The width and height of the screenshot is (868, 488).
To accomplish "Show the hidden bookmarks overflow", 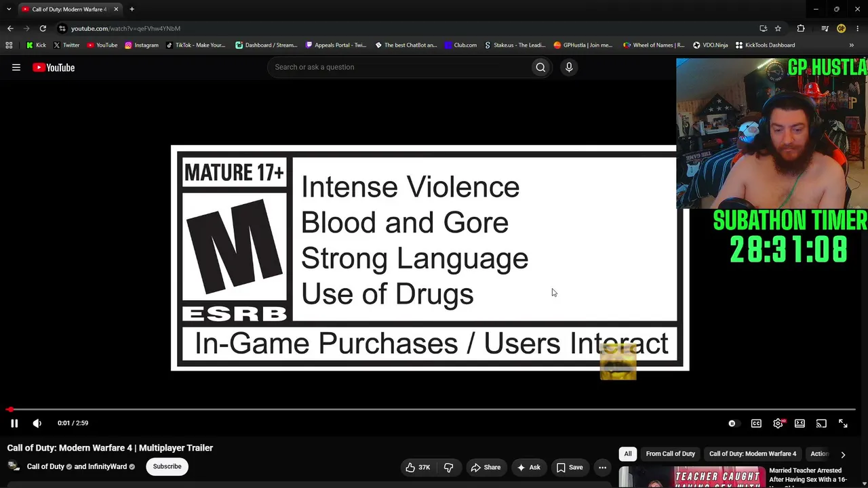I will click(x=852, y=45).
